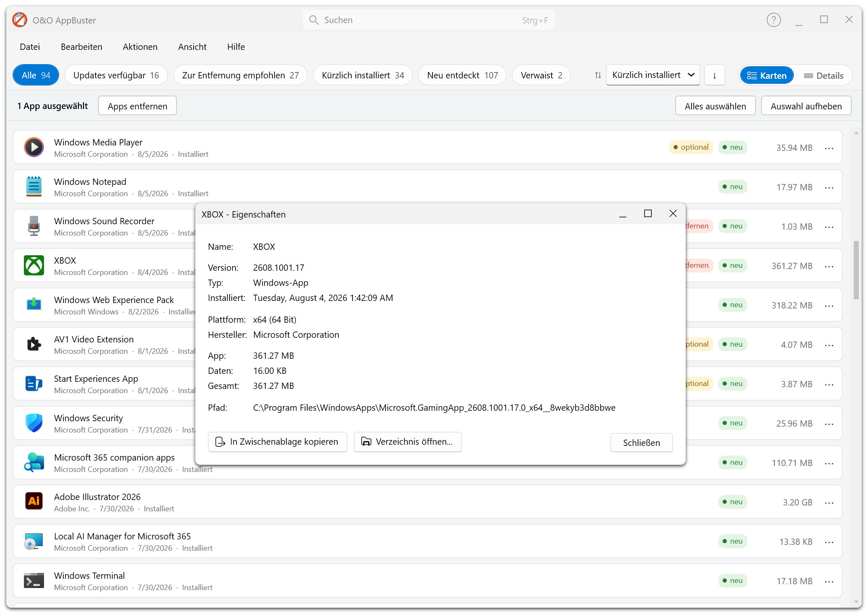Switch to Karten view

(x=767, y=75)
